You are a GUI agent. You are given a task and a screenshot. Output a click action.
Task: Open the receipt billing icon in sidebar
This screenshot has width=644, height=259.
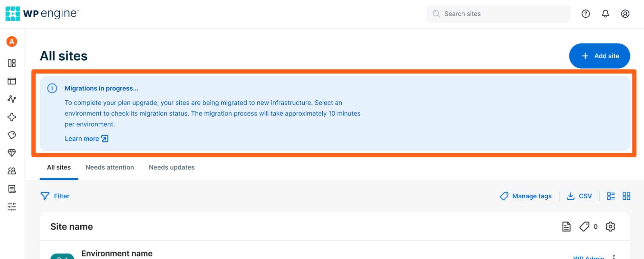[12, 189]
